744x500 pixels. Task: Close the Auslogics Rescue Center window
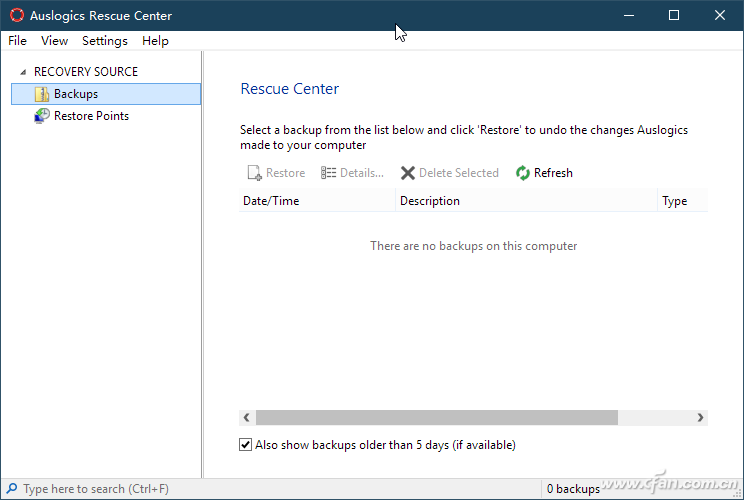click(x=719, y=15)
